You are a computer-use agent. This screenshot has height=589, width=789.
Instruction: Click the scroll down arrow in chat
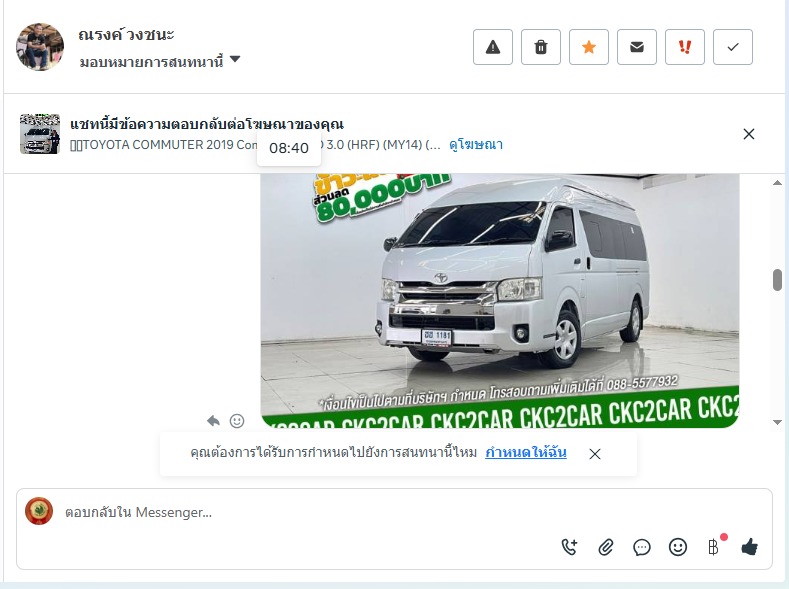point(777,422)
